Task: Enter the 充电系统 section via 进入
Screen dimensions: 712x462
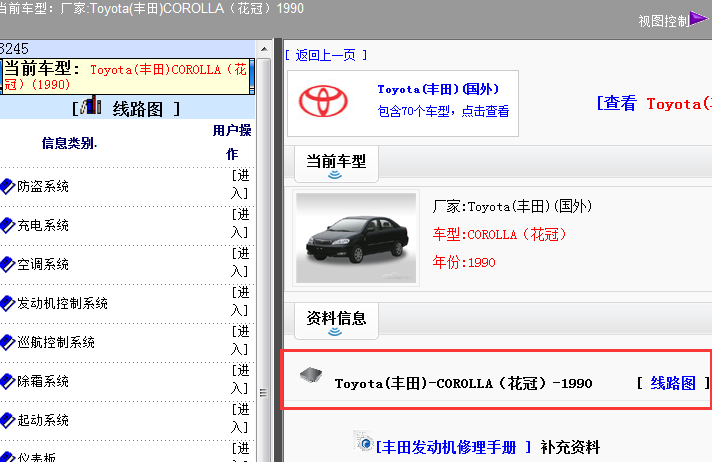Action: [x=240, y=224]
